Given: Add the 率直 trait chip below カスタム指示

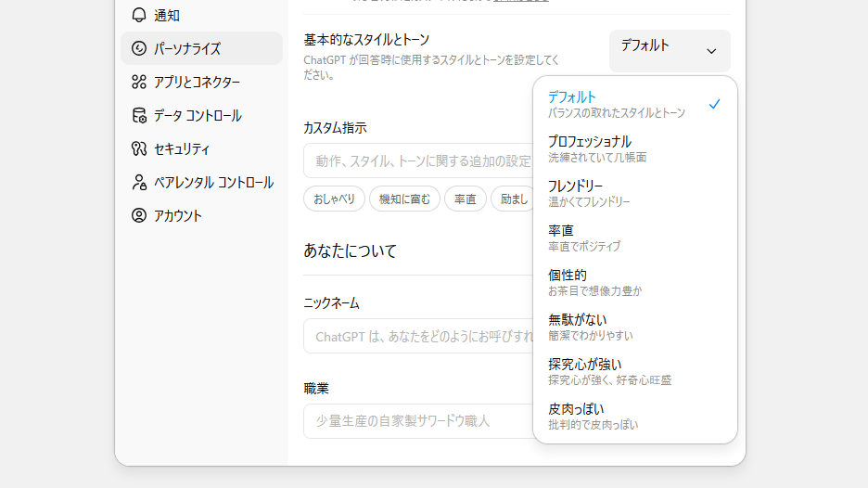Looking at the screenshot, I should pyautogui.click(x=466, y=199).
